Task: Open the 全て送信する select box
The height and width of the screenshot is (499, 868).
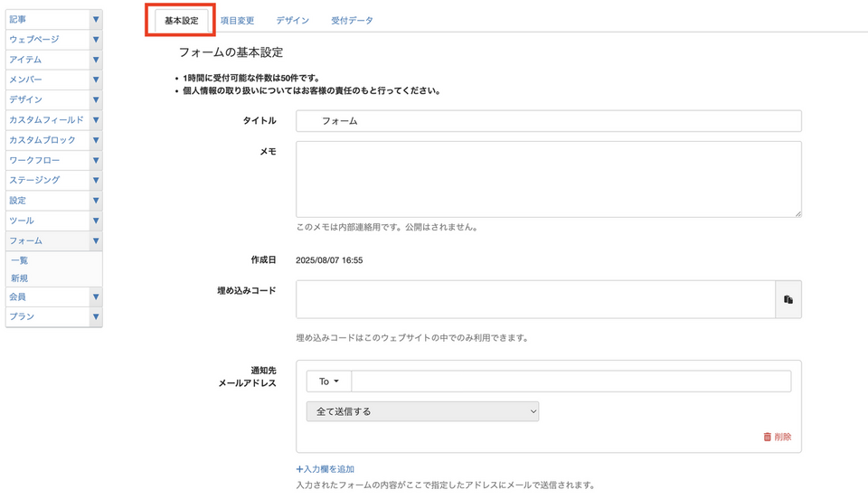Action: tap(422, 411)
